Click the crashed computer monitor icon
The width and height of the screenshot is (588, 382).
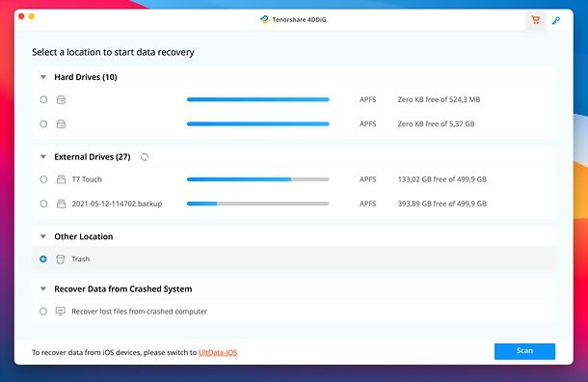[61, 311]
